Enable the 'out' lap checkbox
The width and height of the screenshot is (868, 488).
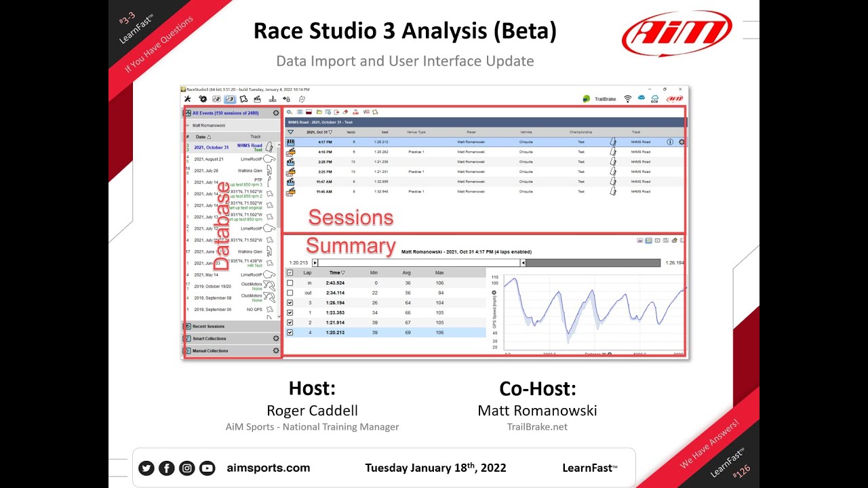290,293
